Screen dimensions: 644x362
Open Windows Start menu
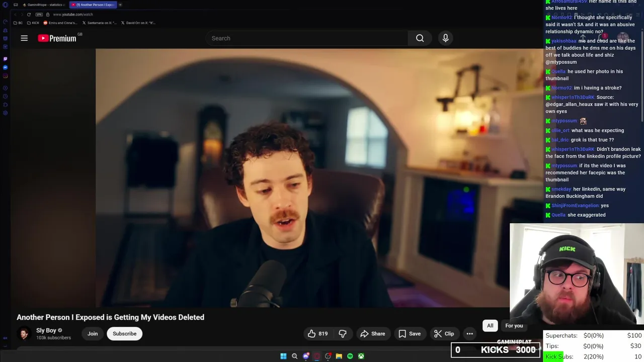coord(283,356)
